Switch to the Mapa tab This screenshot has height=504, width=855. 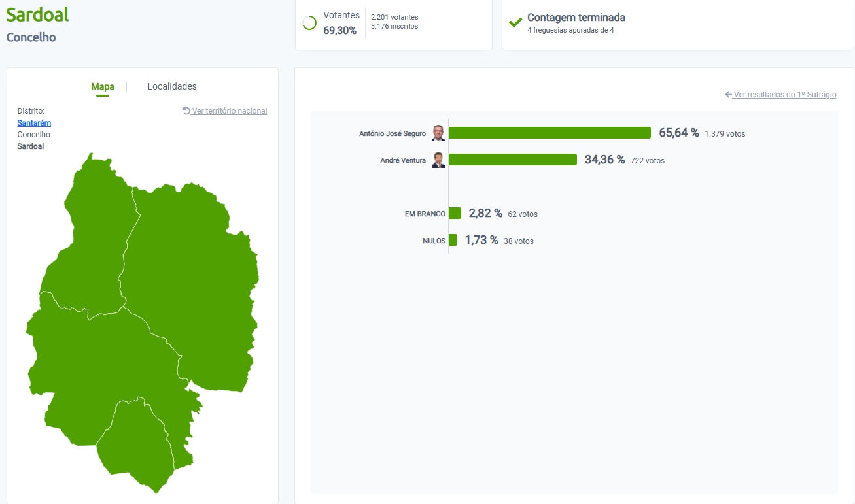(103, 86)
